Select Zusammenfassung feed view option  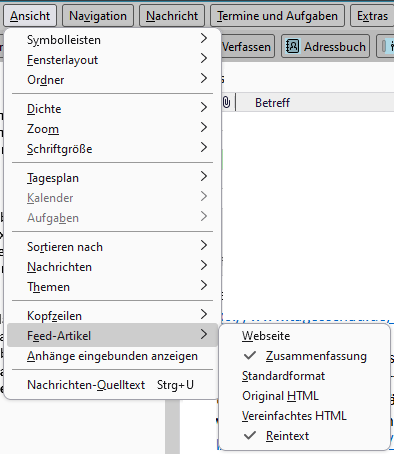pyautogui.click(x=304, y=356)
